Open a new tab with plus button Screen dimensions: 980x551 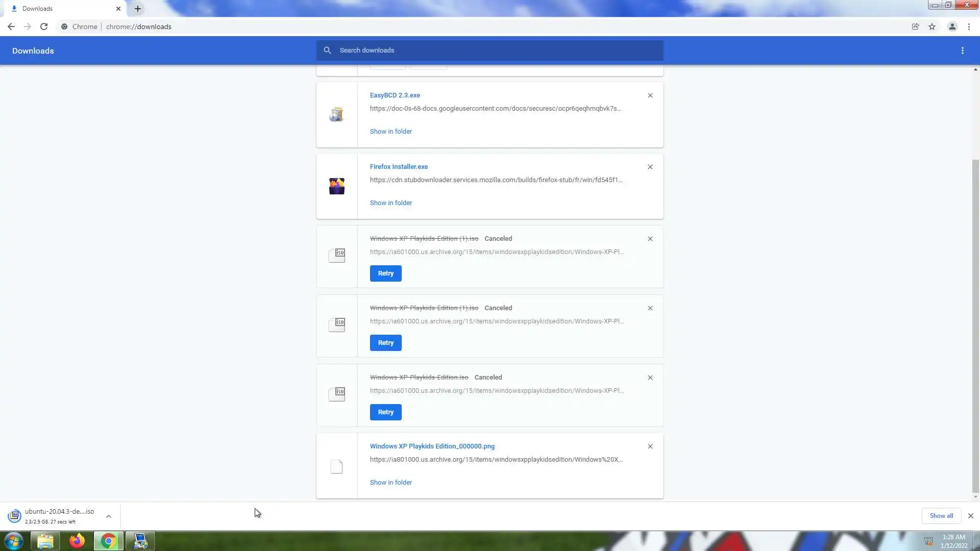(x=138, y=9)
